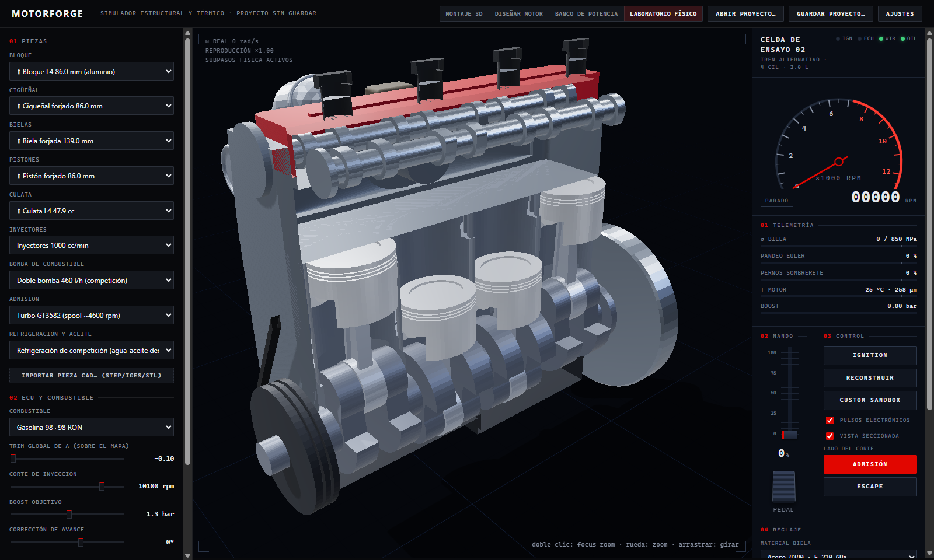Click the ECU status indicator
This screenshot has height=560, width=934.
click(866, 38)
